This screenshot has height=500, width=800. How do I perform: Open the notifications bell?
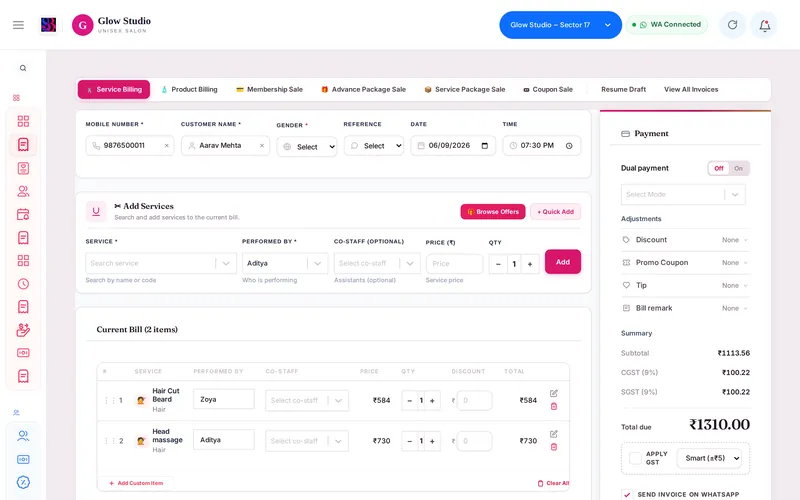pos(764,25)
